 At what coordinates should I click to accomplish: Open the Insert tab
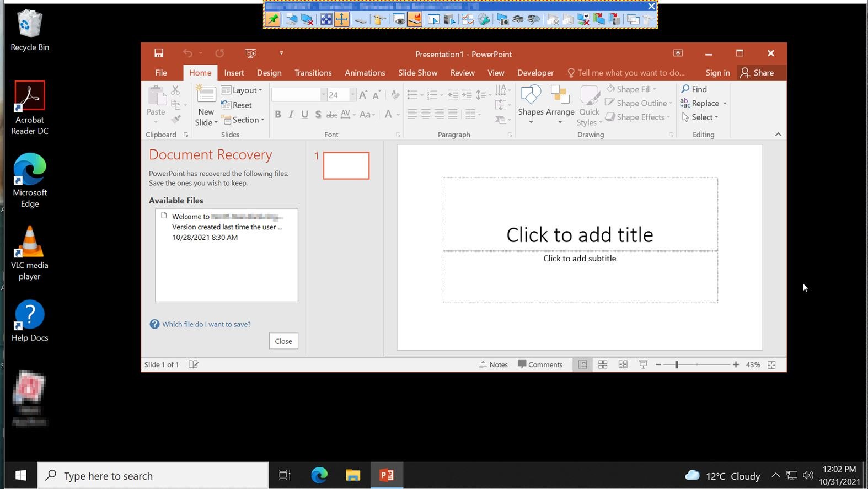(234, 73)
